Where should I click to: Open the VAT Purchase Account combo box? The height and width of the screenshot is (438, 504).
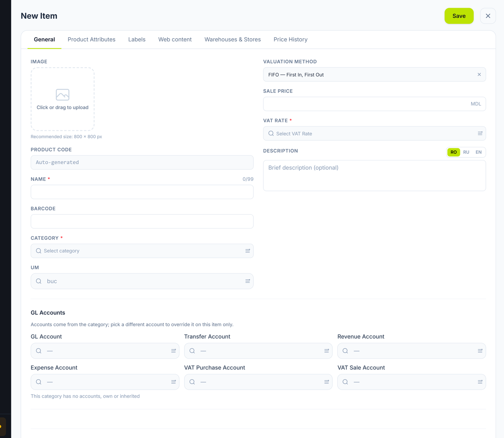(258, 382)
